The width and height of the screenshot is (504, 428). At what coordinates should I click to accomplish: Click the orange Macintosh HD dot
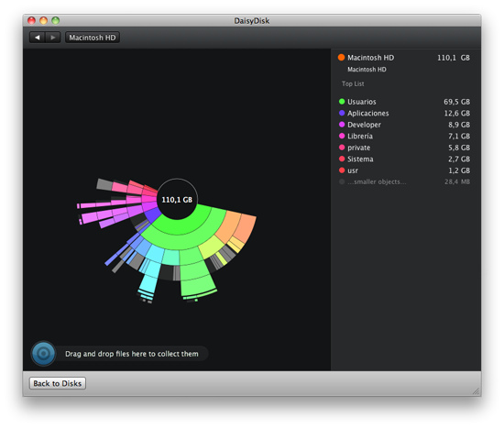pos(342,58)
